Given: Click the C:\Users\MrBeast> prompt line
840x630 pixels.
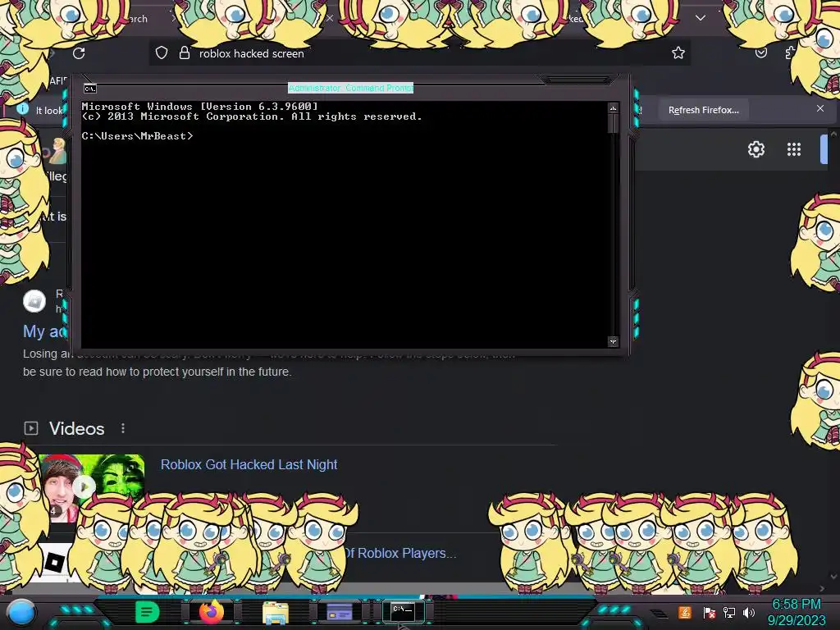Looking at the screenshot, I should pyautogui.click(x=137, y=136).
